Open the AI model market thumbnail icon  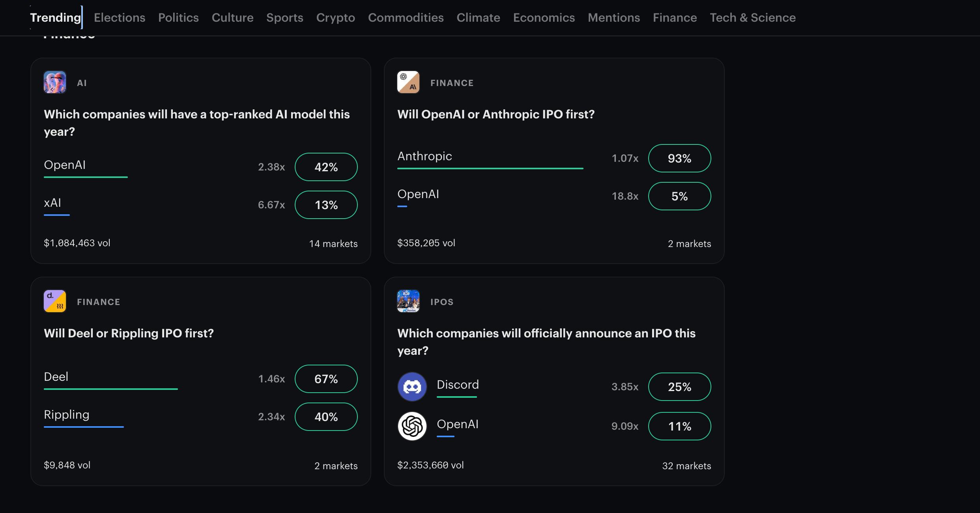click(x=55, y=82)
